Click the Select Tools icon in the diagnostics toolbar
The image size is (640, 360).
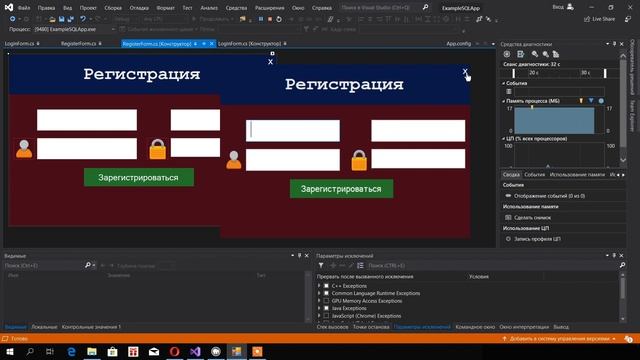[520, 54]
